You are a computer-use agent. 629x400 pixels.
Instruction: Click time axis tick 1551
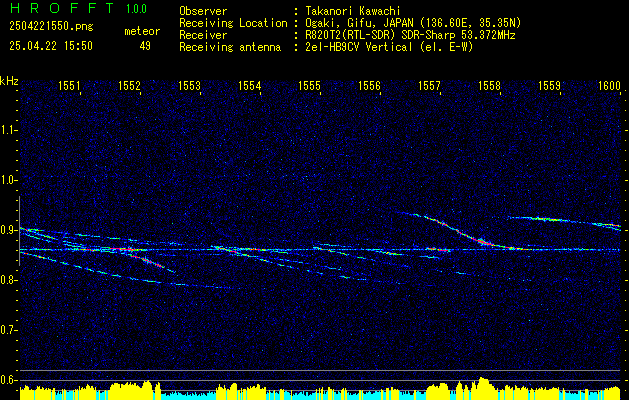(x=69, y=85)
